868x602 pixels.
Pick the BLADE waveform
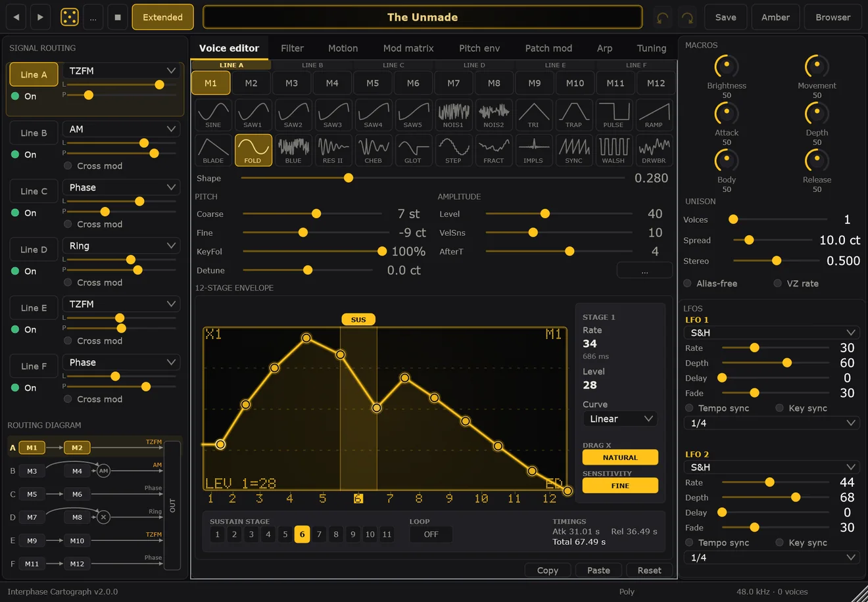point(213,150)
